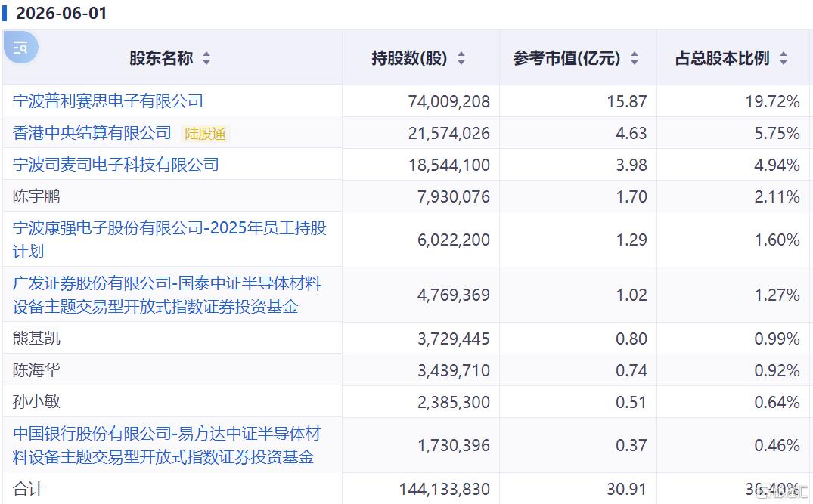The width and height of the screenshot is (813, 504).
Task: Select percentage 0.99%
Action: (x=777, y=339)
